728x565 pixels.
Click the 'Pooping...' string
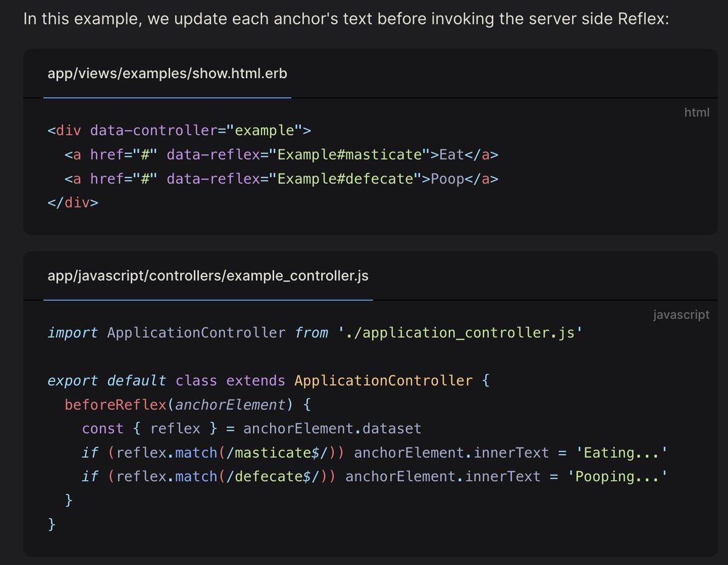[x=618, y=476]
